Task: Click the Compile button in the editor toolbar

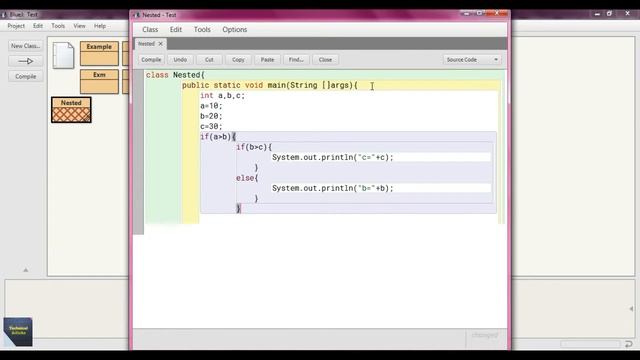Action: point(151,60)
